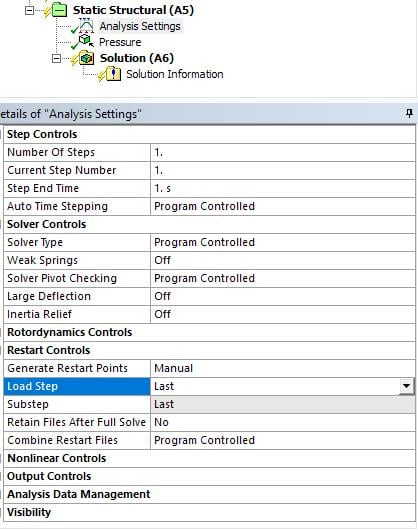Screen dimensions: 418x530
Task: Click the Step End Time value field
Action: click(283, 188)
